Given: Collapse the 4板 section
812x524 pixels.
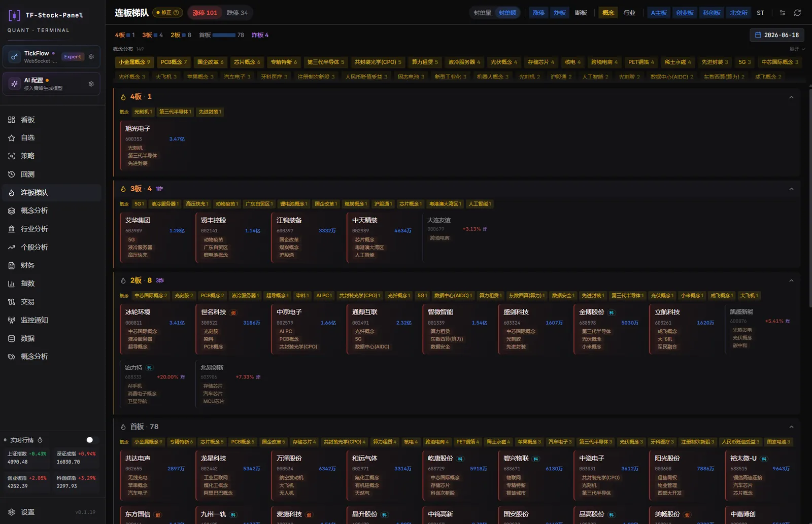Looking at the screenshot, I should (x=791, y=97).
